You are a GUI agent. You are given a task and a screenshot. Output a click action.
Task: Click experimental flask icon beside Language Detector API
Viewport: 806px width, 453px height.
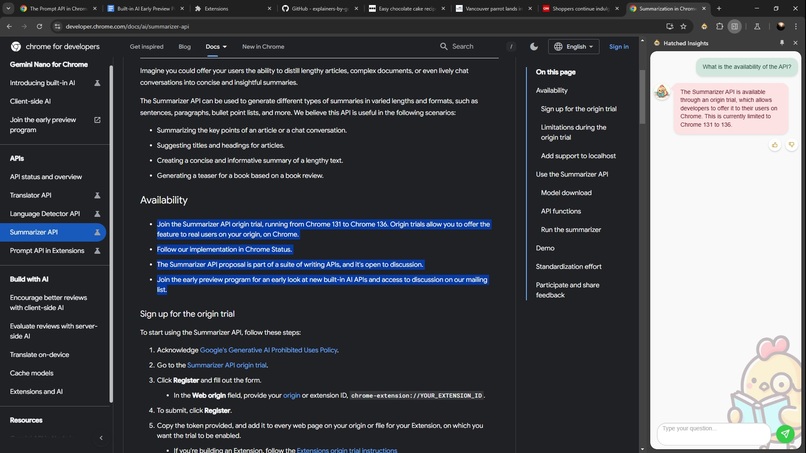(97, 214)
